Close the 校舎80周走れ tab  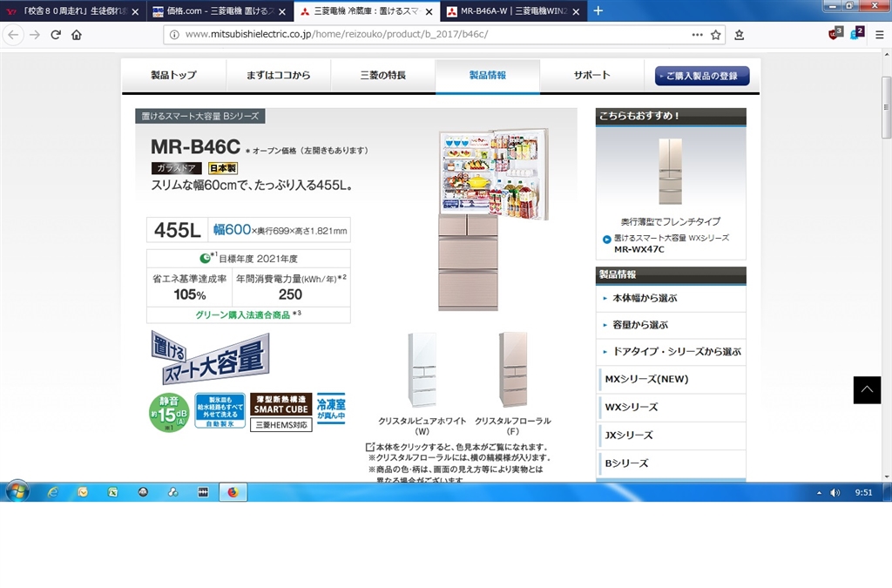click(135, 11)
